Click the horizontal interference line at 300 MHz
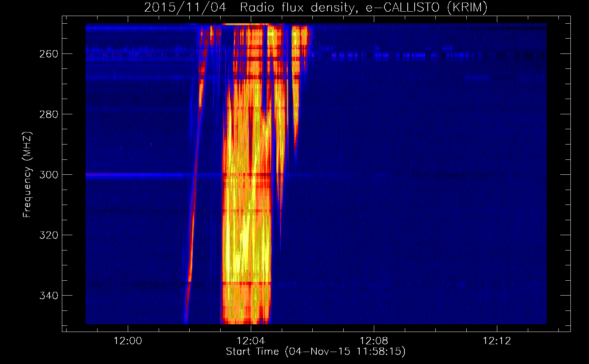Image resolution: width=589 pixels, height=364 pixels. click(x=153, y=175)
